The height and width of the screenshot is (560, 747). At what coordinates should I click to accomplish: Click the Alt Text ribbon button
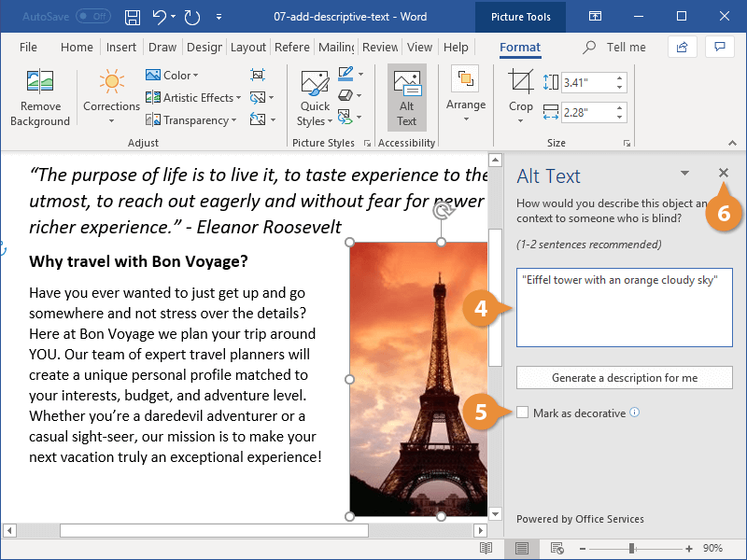coord(406,98)
